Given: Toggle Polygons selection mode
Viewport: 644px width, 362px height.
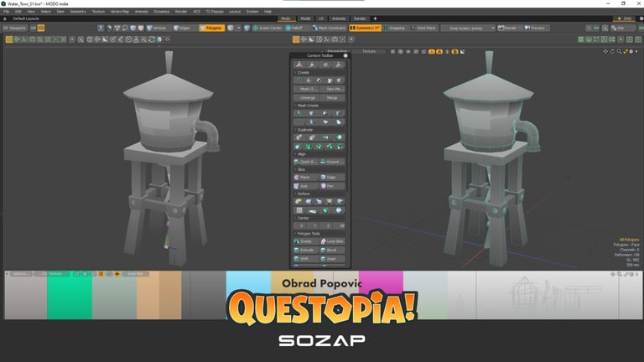Looking at the screenshot, I should (x=212, y=28).
